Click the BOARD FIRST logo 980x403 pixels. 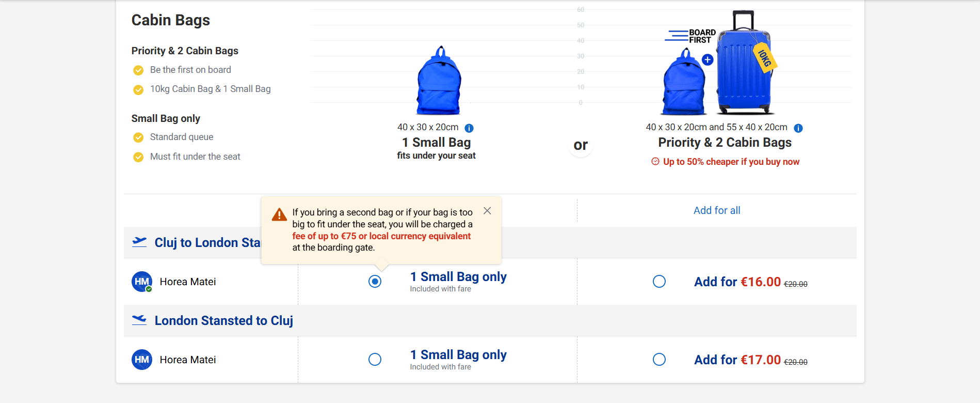coord(691,36)
